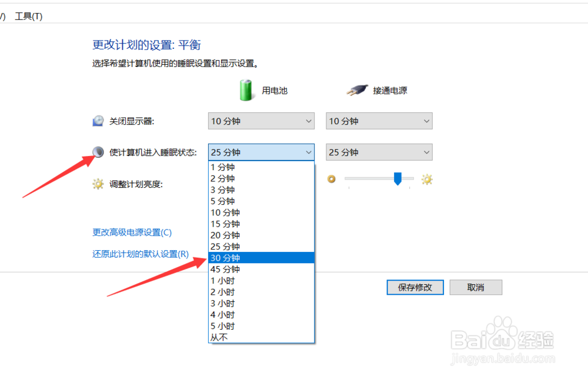
Task: Click the bright sun icon right of the slider
Action: [x=426, y=179]
